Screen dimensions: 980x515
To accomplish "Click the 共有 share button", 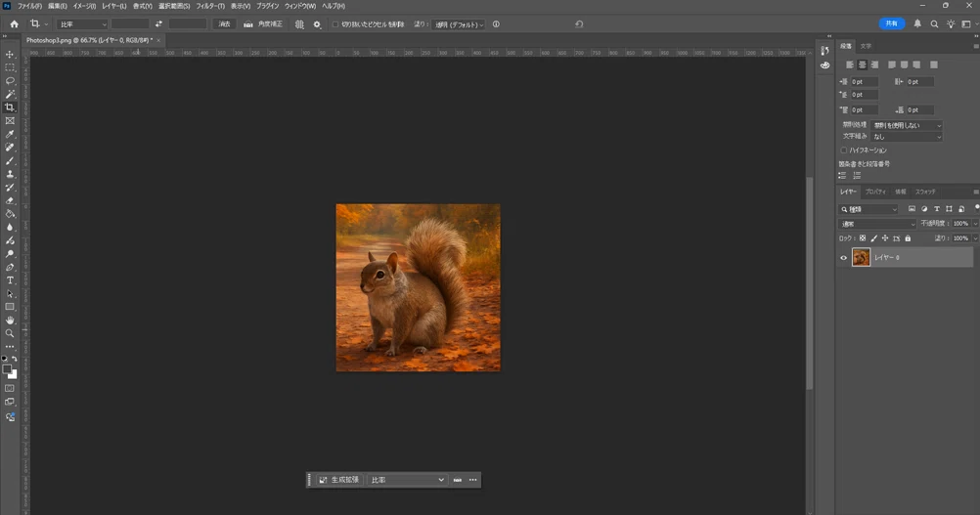I will (x=892, y=23).
